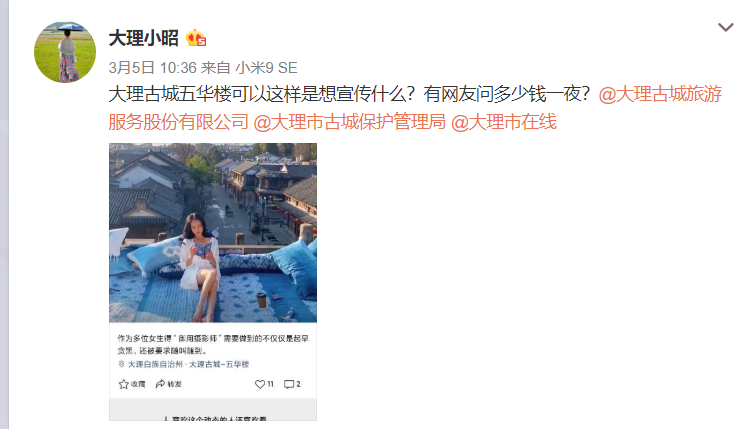Viewport: 751px width, 429px height.
Task: Click the 转发 share arrow icon
Action: tap(160, 384)
